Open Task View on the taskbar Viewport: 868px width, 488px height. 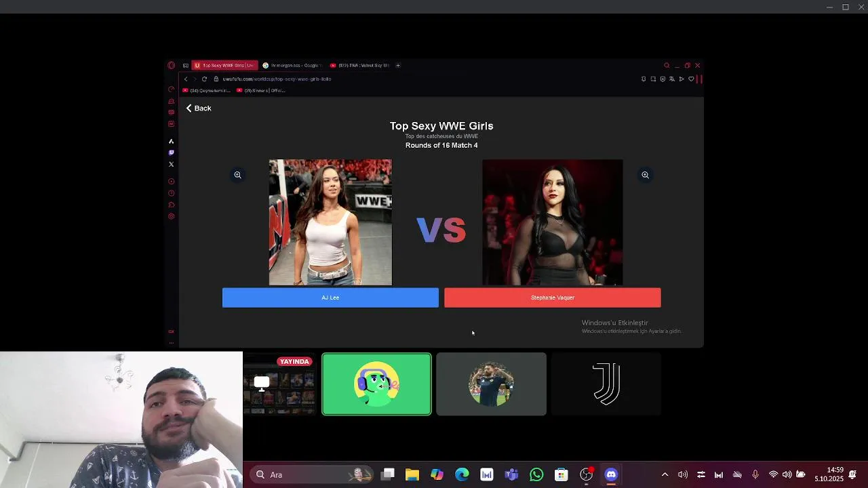388,474
